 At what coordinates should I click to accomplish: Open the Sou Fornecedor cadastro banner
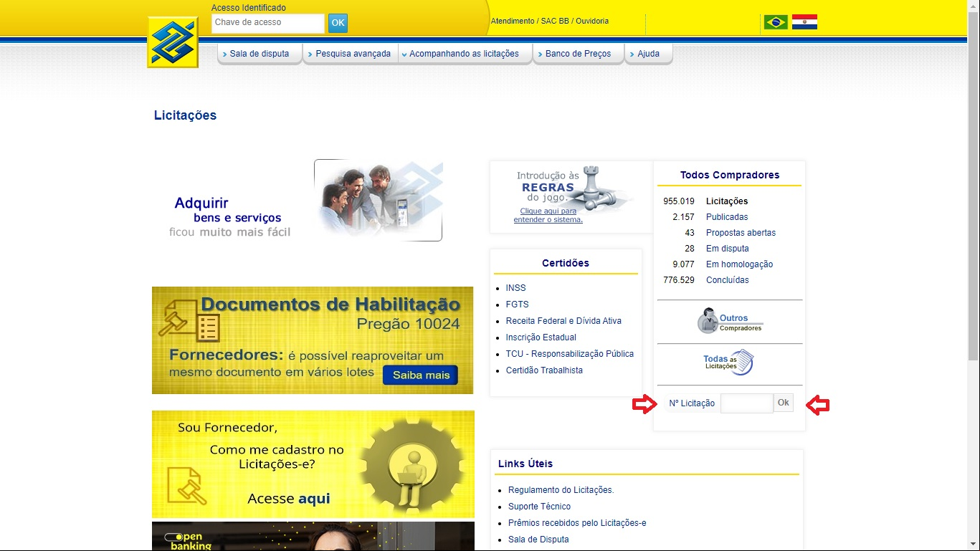(313, 464)
